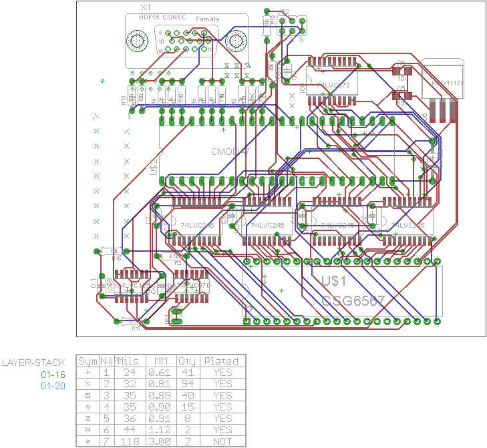The image size is (487, 448).
Task: Click the X drill symbol for 32 mil holes
Action: (x=88, y=384)
